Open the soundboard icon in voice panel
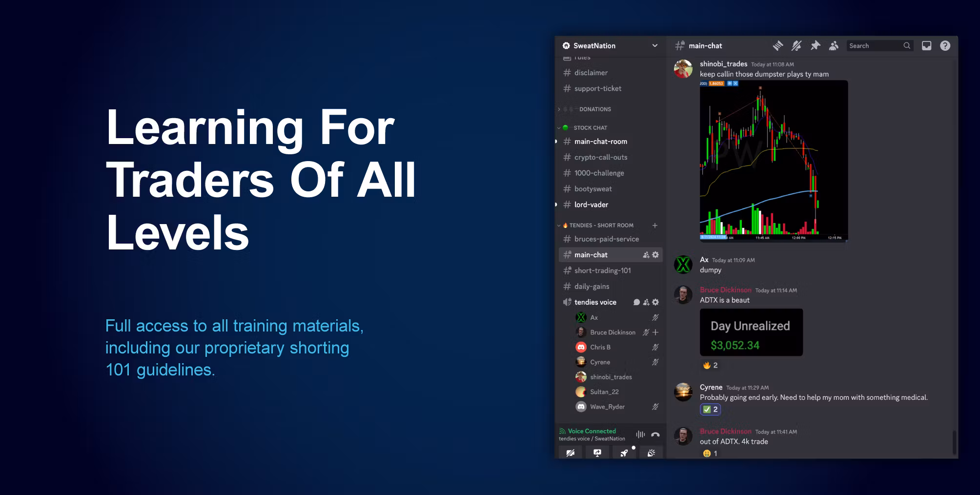980x495 pixels. (651, 453)
